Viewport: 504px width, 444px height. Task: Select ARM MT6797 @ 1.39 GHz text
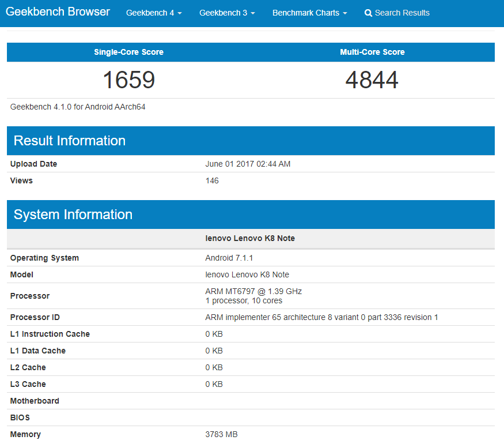click(253, 291)
